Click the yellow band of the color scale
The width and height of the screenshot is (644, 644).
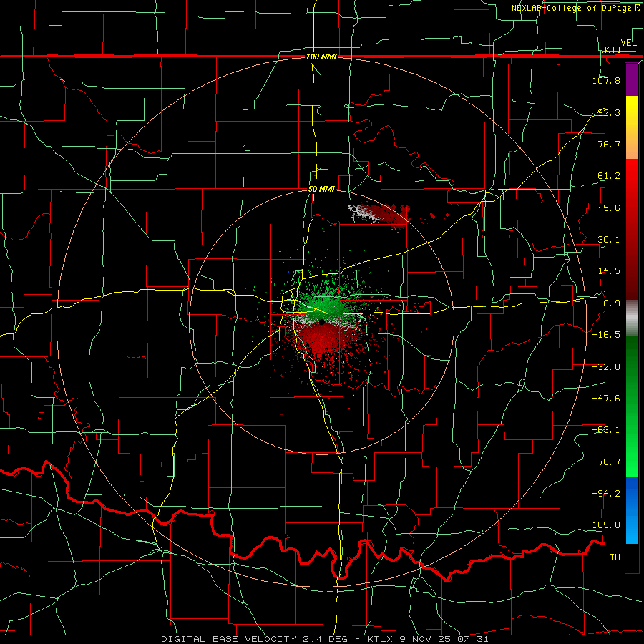point(632,127)
